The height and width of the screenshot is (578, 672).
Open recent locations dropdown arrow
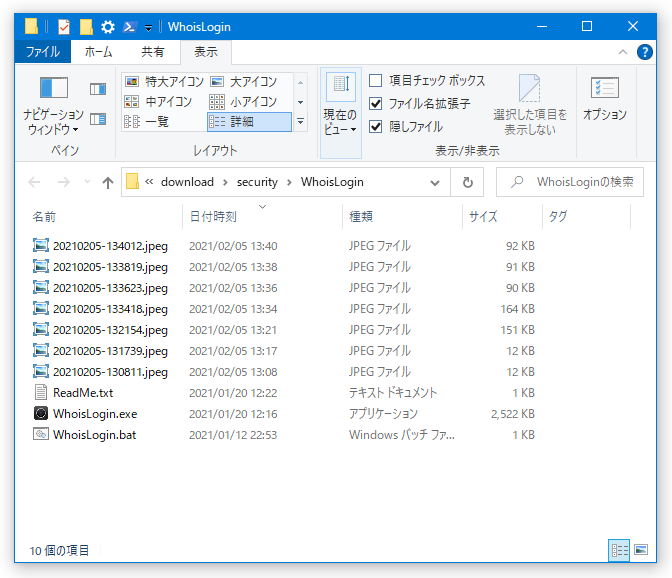tap(87, 182)
